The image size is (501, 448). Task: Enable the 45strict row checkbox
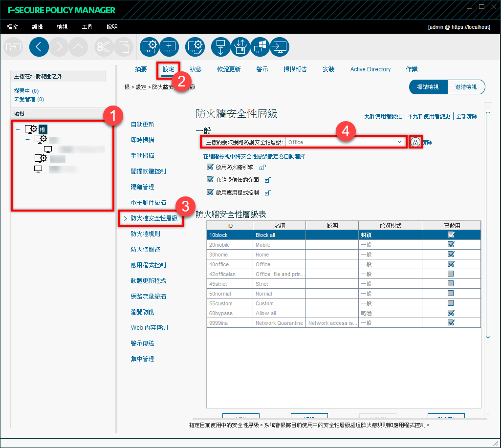tap(451, 283)
